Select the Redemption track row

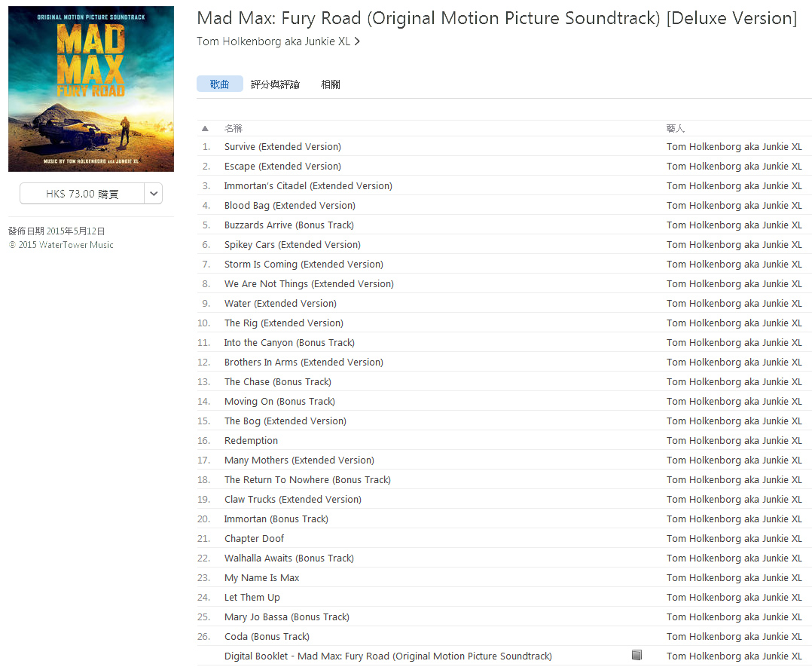(x=505, y=440)
